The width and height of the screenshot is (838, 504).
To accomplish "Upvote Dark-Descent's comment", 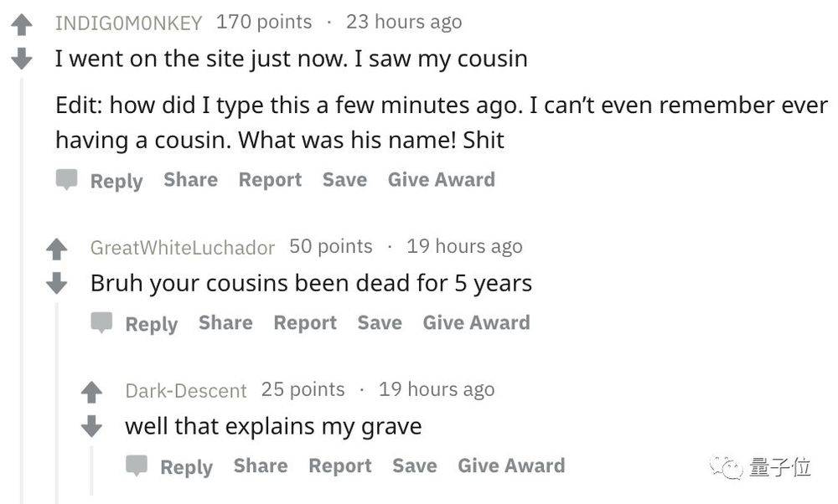I will tap(91, 392).
